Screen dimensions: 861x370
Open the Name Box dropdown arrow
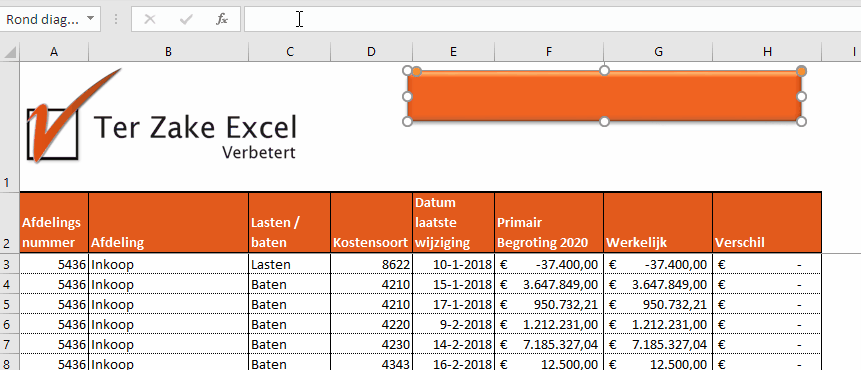(x=90, y=19)
